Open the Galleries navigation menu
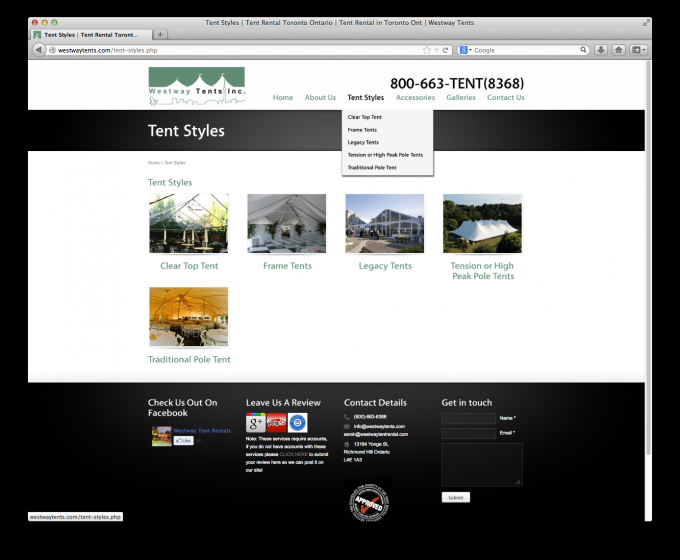The image size is (680, 560). 461,98
